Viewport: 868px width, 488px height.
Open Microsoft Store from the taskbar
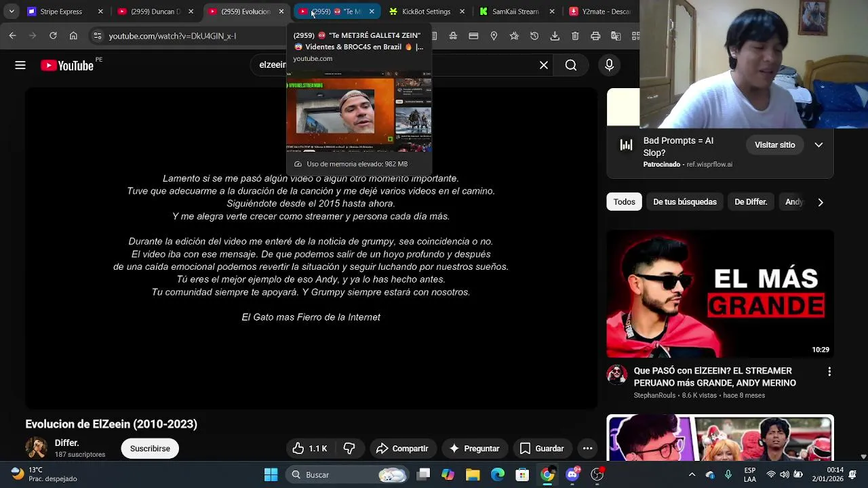522,474
